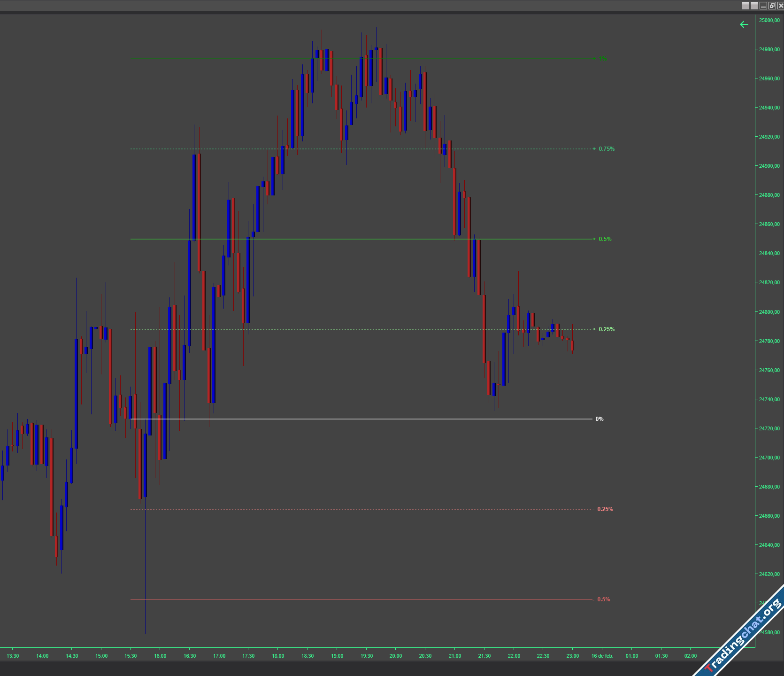Click 24800,00 on the price axis
784x676 pixels.
[769, 312]
